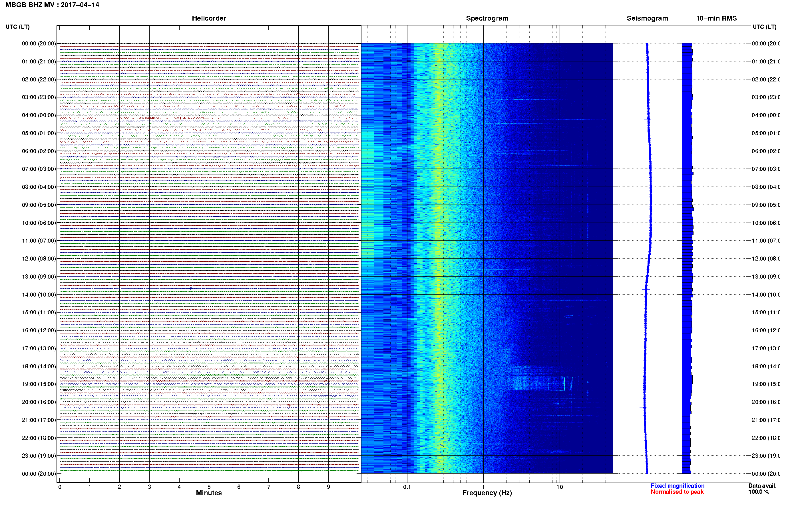Click left time label '17:00 (13:00)'
The height and width of the screenshot is (508, 812).
(39, 348)
